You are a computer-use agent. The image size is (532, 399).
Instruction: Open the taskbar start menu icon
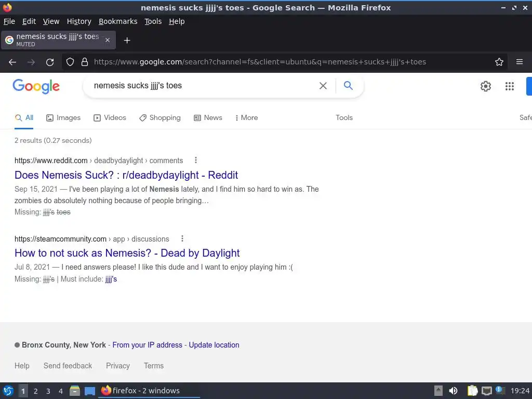pyautogui.click(x=8, y=391)
